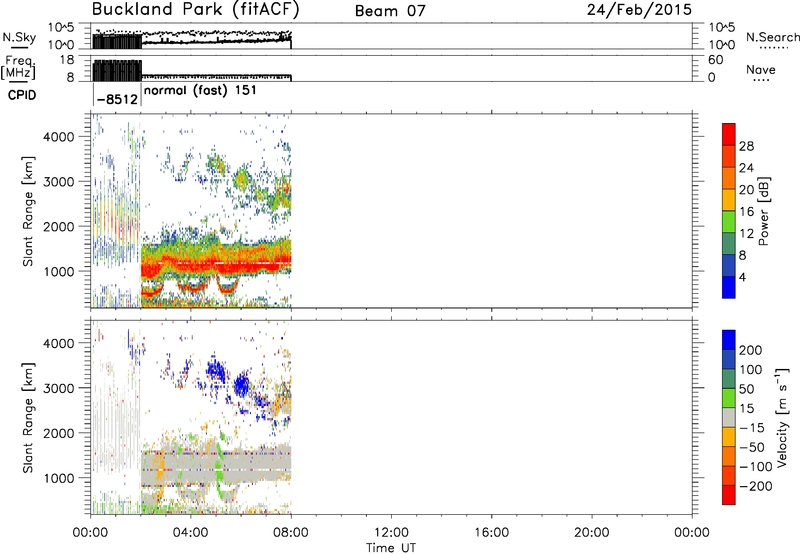Click the velocity colorbar tick label '200'
The height and width of the screenshot is (554, 800).
click(751, 350)
